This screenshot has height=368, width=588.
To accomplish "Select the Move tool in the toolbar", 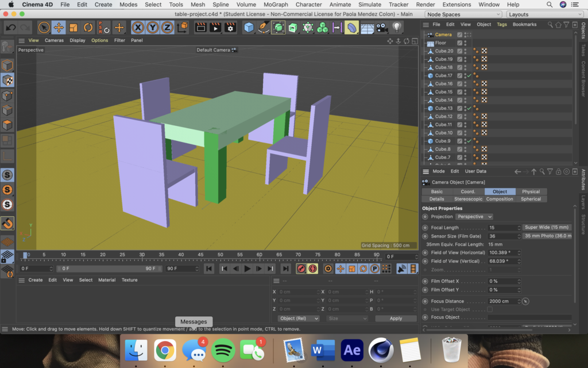I will (59, 27).
